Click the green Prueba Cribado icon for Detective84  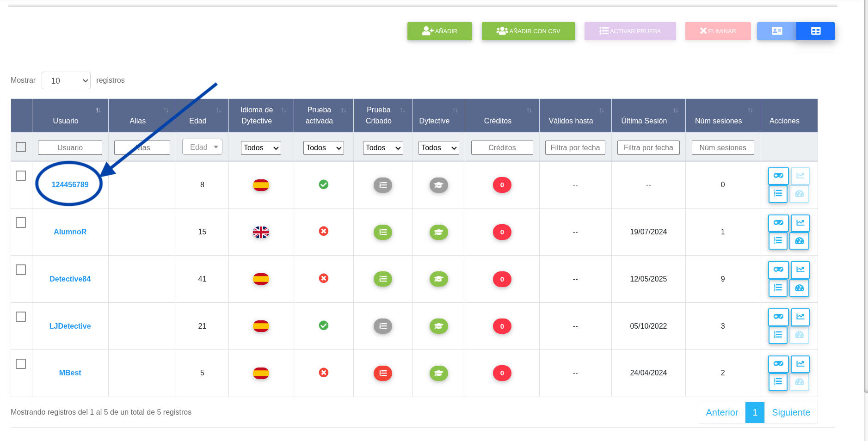(383, 279)
